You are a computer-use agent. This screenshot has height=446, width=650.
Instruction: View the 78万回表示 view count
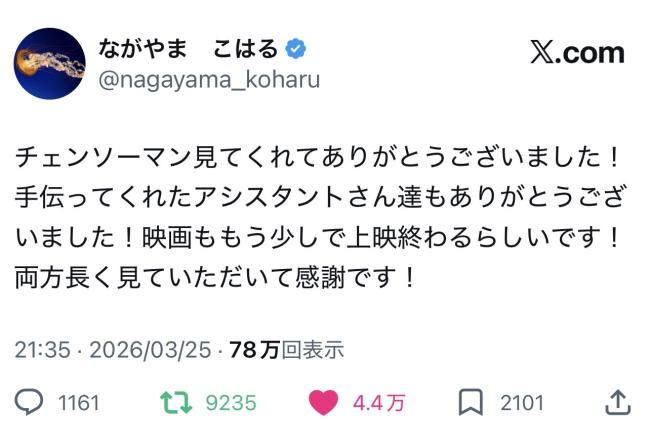(x=286, y=349)
